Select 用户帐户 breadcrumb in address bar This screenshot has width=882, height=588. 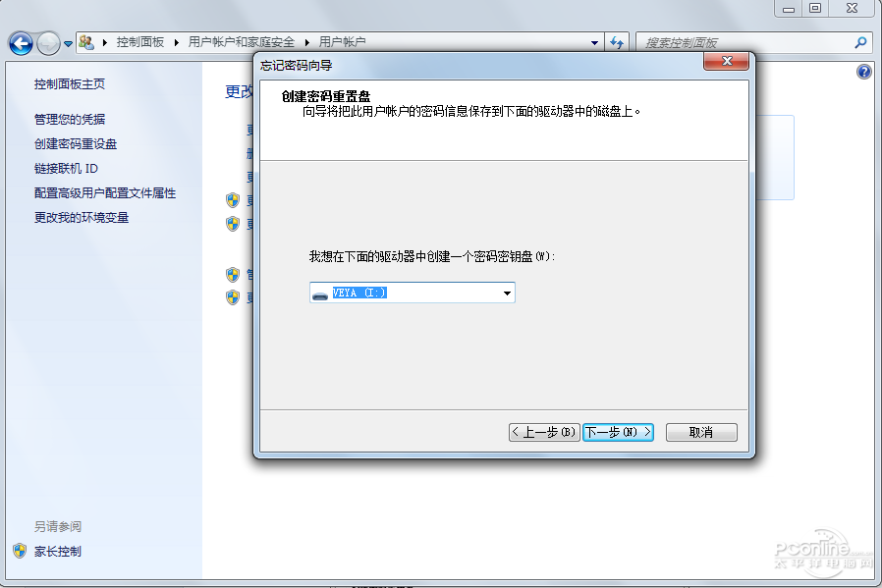pos(342,42)
